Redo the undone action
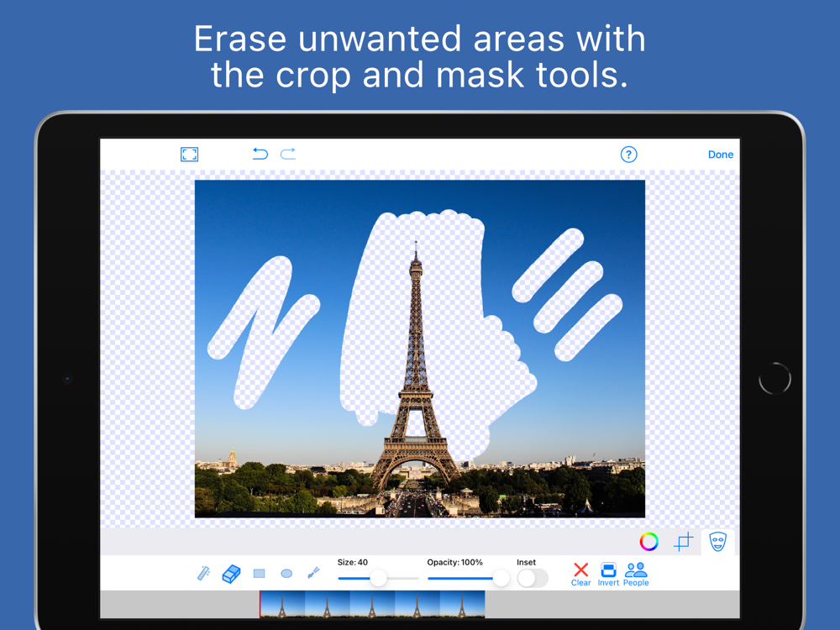840x630 pixels. [288, 154]
